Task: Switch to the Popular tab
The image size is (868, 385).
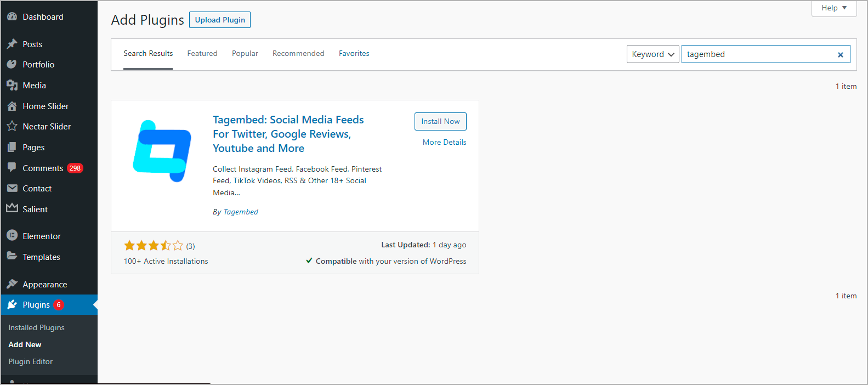Action: (x=245, y=53)
